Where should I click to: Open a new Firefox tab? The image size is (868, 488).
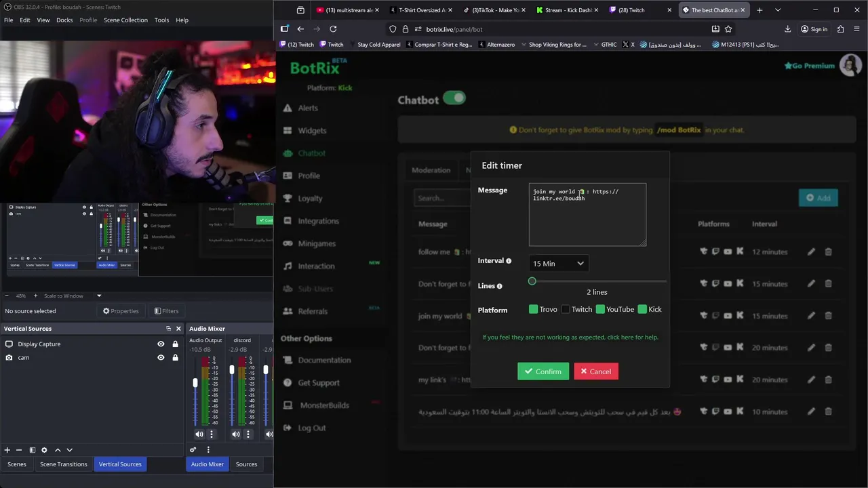[759, 10]
